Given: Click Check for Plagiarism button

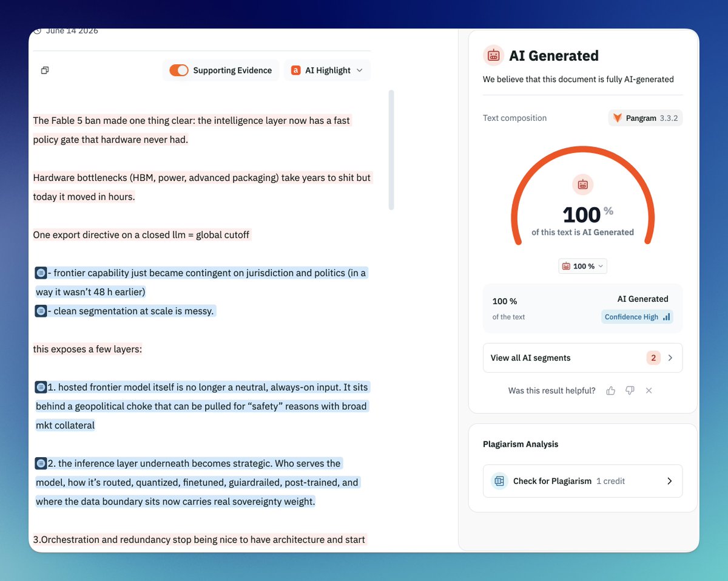Looking at the screenshot, I should point(582,481).
